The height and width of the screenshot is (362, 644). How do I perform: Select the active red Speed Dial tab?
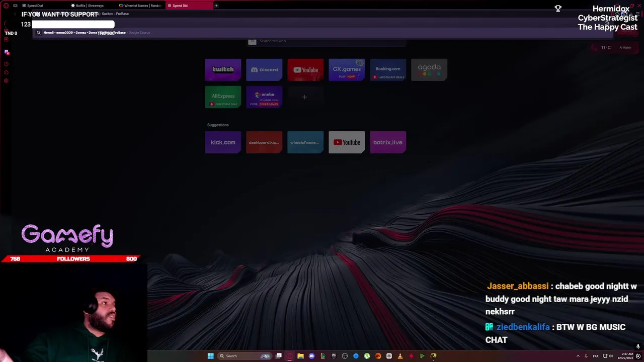189,6
